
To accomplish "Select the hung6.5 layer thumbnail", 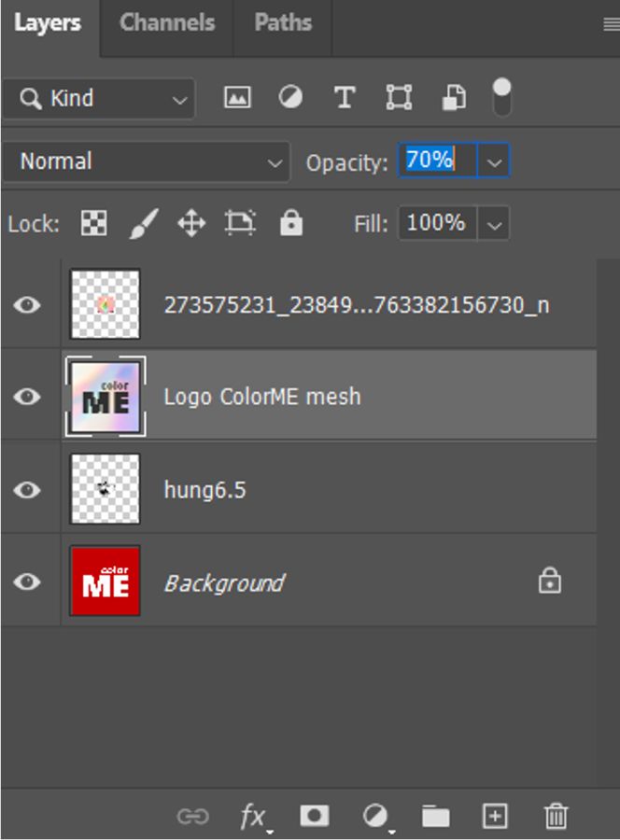I will point(106,488).
